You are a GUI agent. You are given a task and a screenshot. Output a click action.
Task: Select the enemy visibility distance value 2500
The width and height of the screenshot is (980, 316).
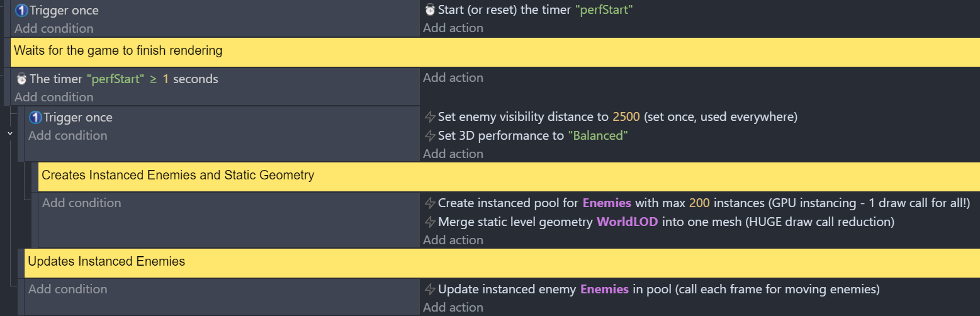[626, 117]
